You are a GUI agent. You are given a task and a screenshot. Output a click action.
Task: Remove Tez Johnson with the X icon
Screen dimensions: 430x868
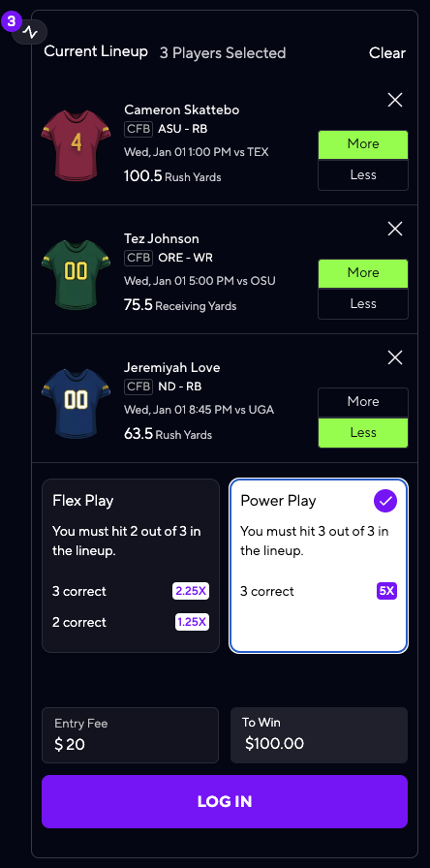(x=395, y=229)
